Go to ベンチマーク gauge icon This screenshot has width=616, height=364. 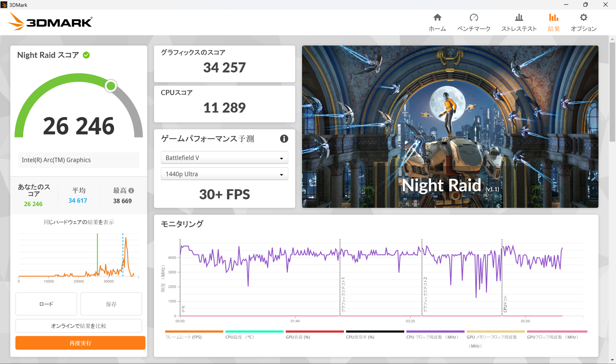(x=474, y=18)
